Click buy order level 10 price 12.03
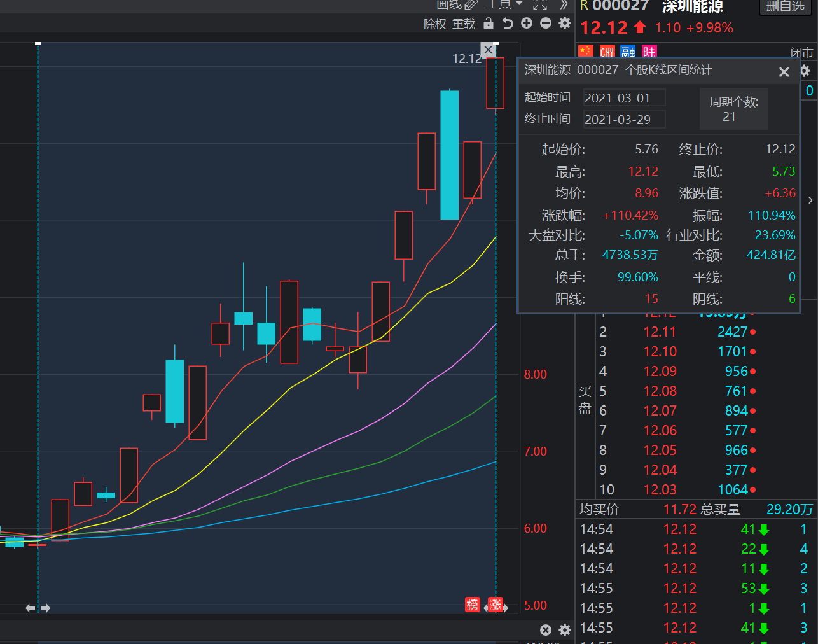Screen dimensions: 818x644 [x=660, y=490]
